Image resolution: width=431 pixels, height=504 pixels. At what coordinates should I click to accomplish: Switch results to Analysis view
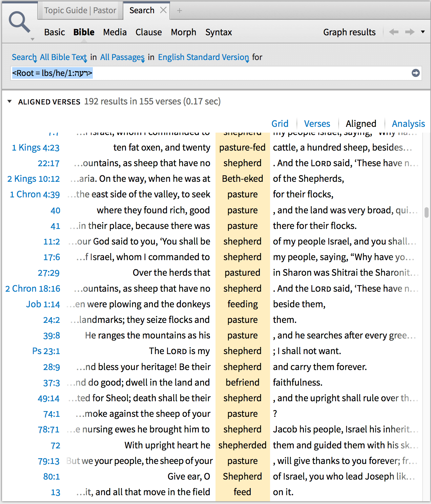pyautogui.click(x=408, y=123)
